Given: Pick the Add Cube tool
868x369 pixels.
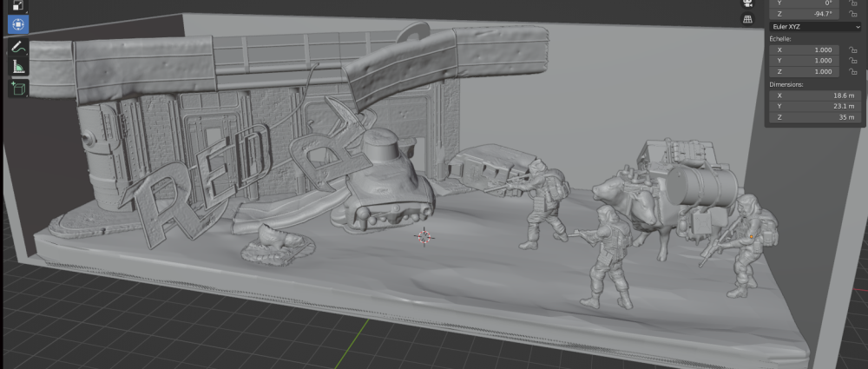Looking at the screenshot, I should pyautogui.click(x=18, y=88).
